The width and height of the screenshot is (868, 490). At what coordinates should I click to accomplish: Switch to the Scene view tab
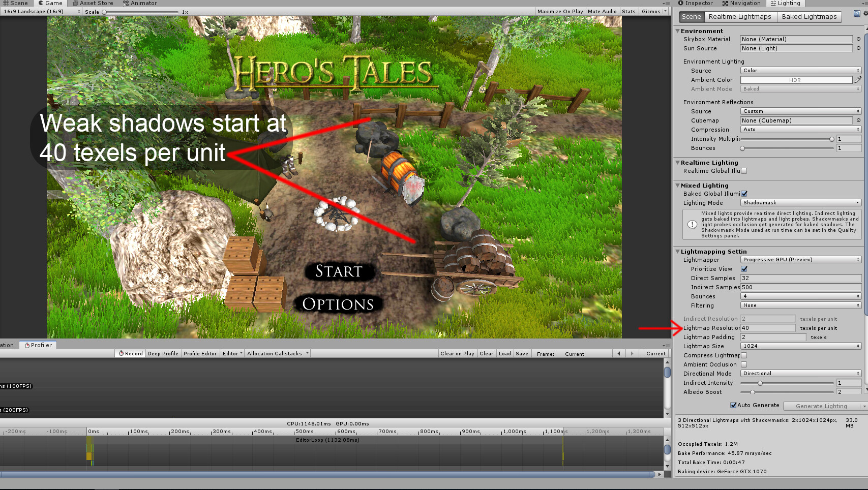16,3
